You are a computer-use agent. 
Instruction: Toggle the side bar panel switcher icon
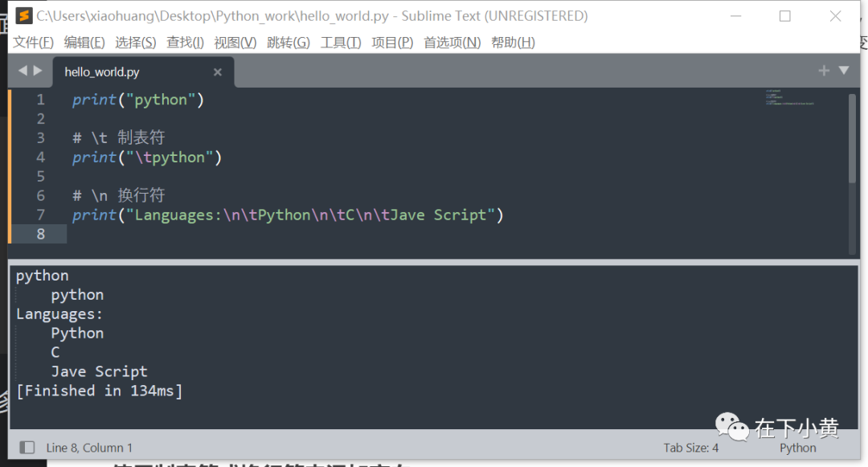click(x=27, y=447)
